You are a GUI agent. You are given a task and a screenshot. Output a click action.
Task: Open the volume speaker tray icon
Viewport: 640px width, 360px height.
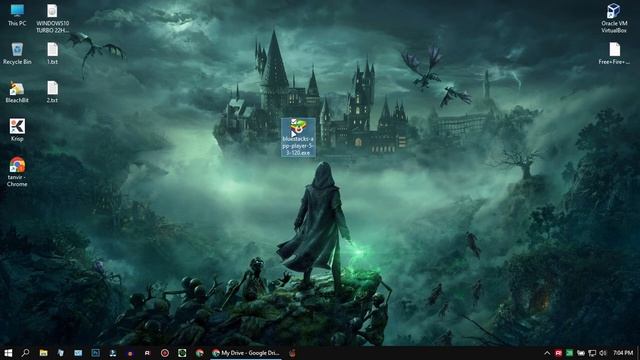pyautogui.click(x=603, y=353)
